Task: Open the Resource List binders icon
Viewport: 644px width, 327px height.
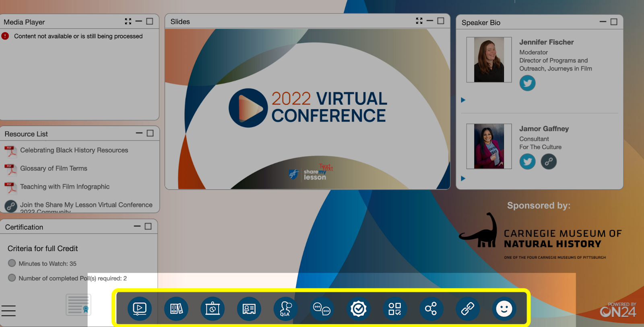Action: (x=176, y=309)
